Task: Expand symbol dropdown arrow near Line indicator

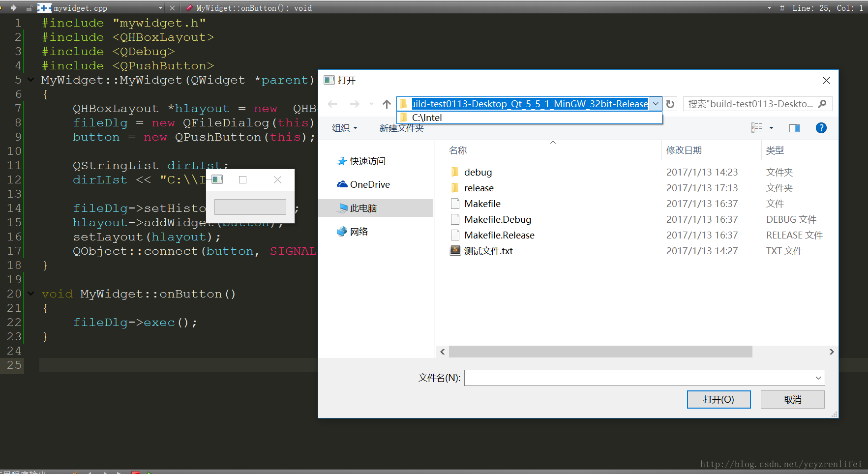Action: 769,8
